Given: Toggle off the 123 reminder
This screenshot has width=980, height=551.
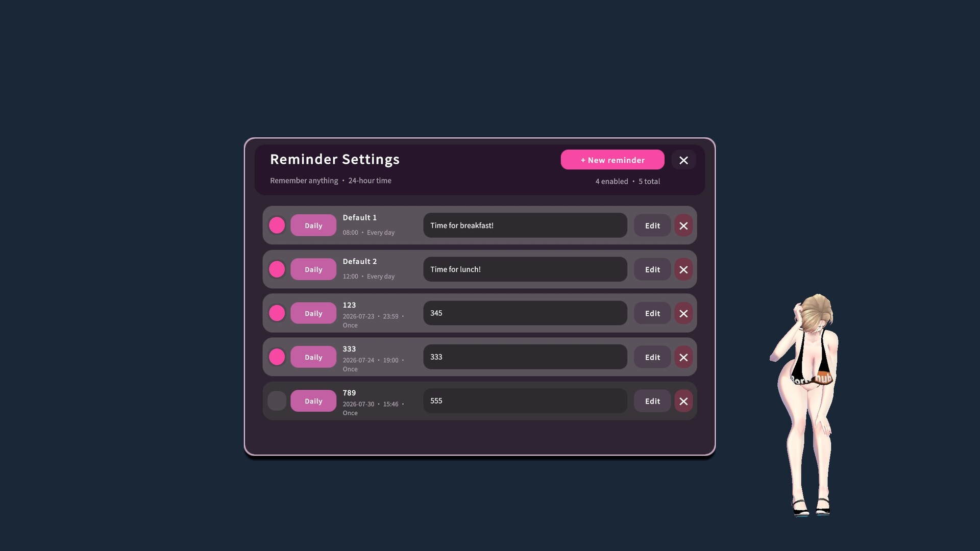Looking at the screenshot, I should tap(277, 313).
